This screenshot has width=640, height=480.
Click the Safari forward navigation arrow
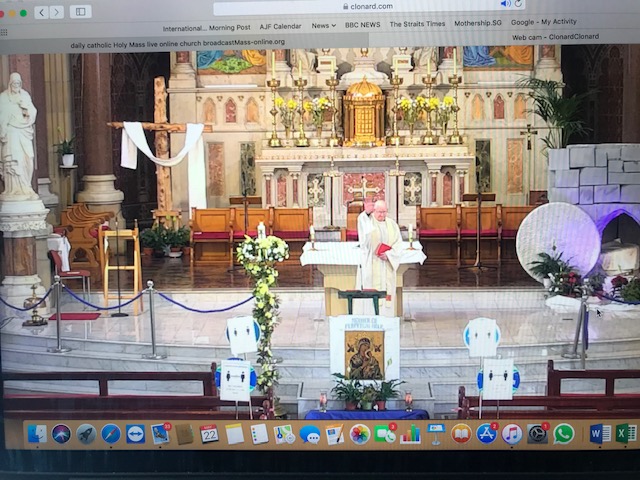point(56,12)
